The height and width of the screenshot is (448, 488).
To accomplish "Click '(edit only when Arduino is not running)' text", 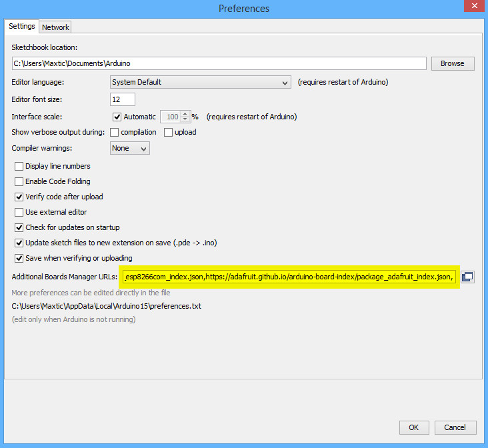I will 74,319.
